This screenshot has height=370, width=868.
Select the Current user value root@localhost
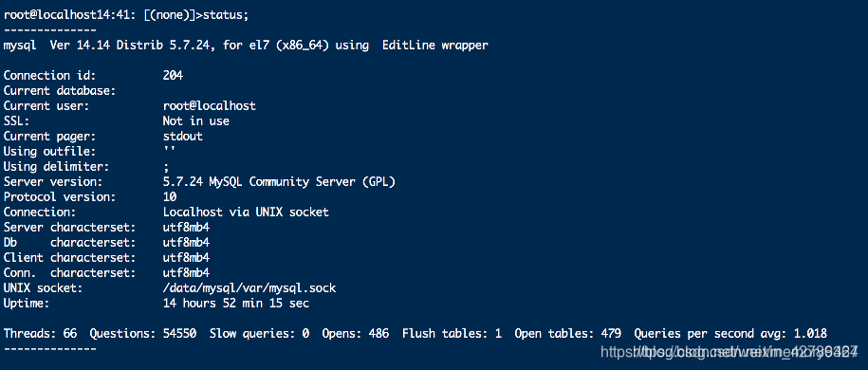pos(210,106)
